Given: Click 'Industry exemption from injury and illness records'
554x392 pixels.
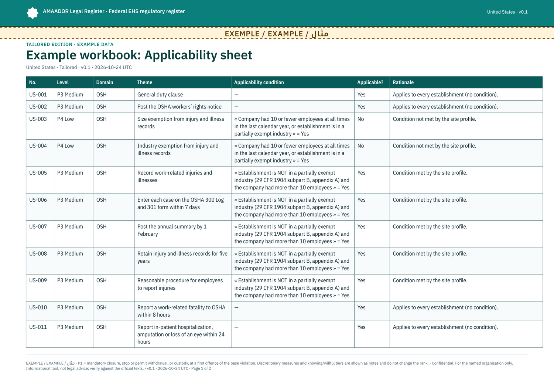Looking at the screenshot, I should pos(178,150).
